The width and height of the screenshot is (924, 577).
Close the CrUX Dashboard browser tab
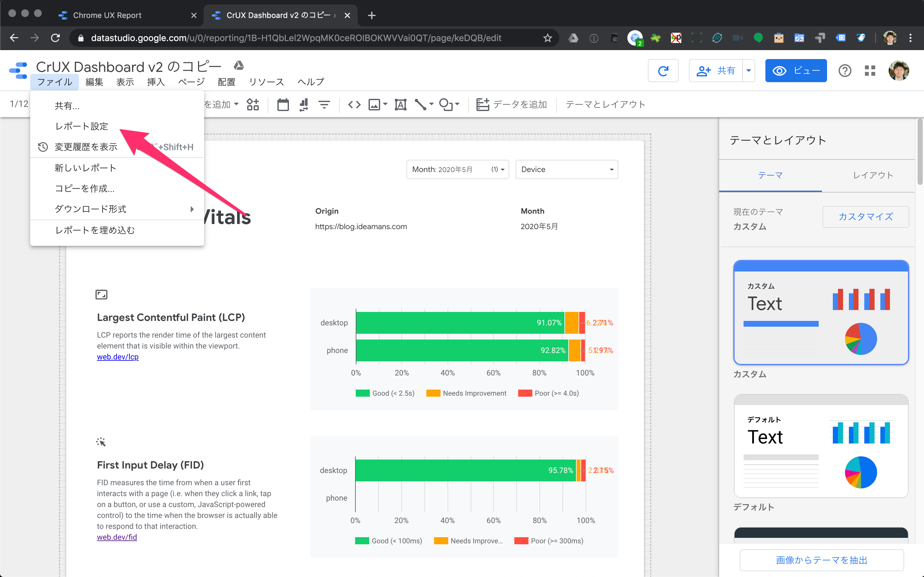point(347,15)
